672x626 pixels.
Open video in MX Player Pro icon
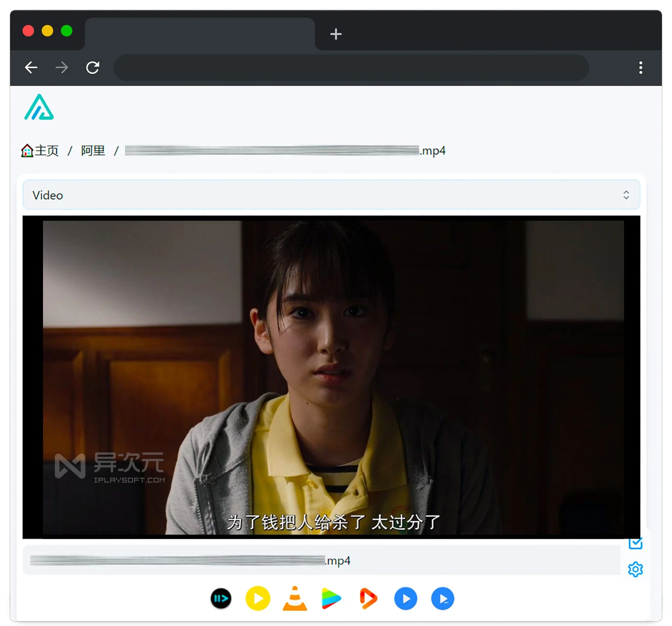point(443,599)
